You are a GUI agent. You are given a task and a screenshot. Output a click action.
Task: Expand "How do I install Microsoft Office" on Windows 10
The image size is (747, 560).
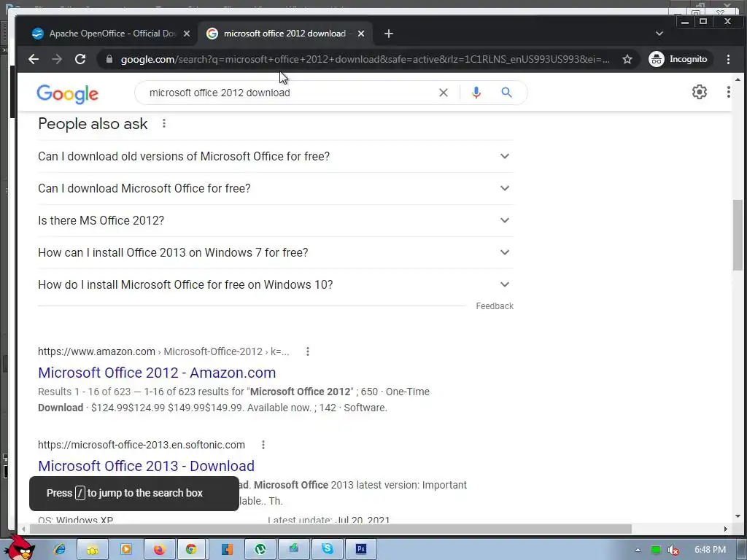point(275,285)
